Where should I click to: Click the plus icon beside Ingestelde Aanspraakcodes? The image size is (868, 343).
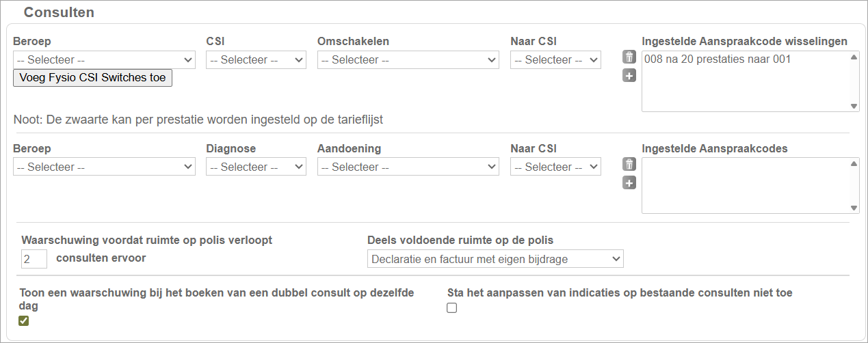click(x=629, y=182)
